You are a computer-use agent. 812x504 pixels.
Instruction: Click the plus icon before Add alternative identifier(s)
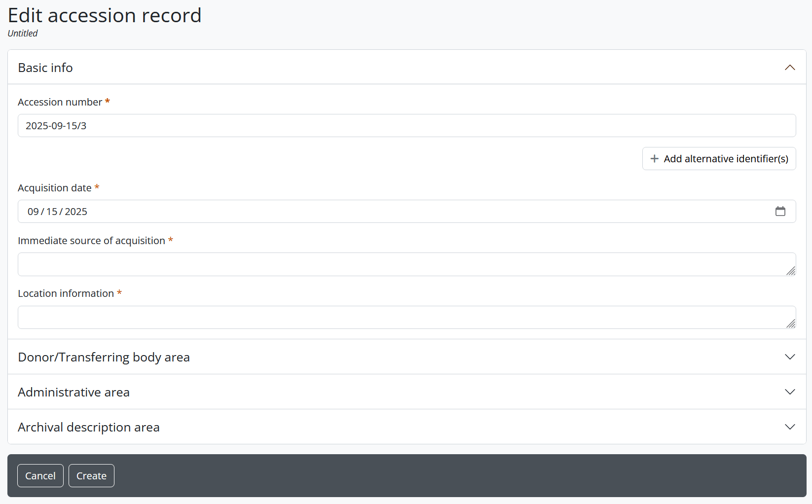654,159
